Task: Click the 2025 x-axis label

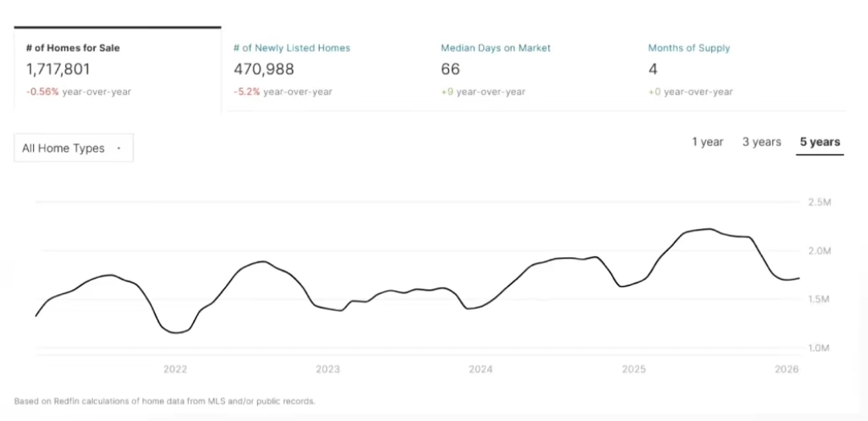Action: (633, 370)
